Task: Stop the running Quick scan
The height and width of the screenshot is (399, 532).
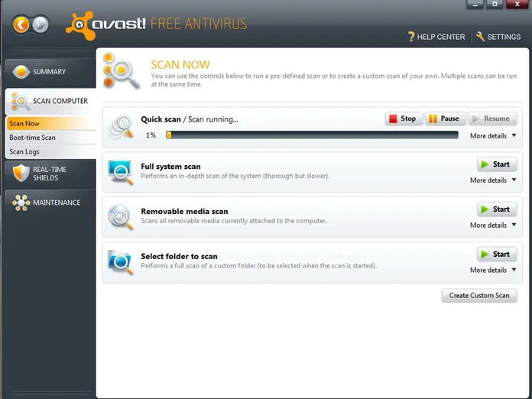Action: click(x=403, y=118)
